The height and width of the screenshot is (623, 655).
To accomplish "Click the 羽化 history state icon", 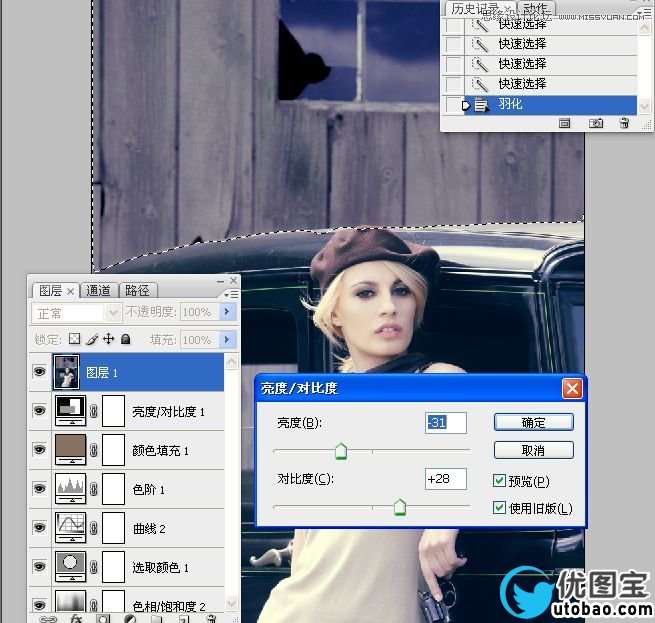I will (x=481, y=105).
